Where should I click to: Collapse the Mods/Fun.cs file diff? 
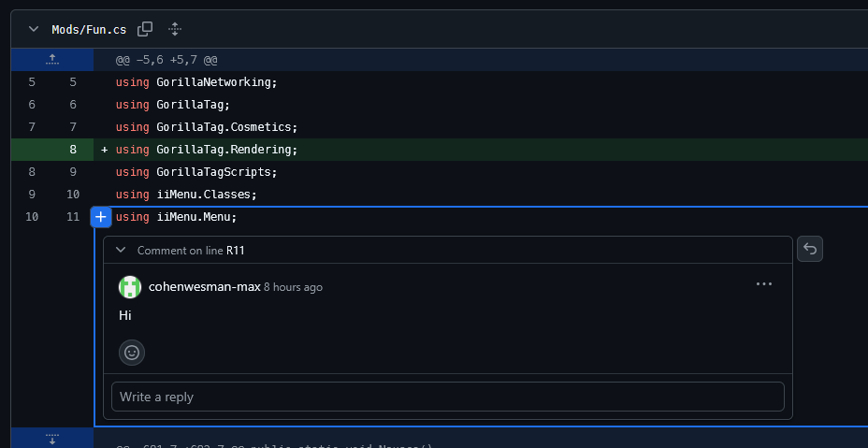[x=34, y=29]
